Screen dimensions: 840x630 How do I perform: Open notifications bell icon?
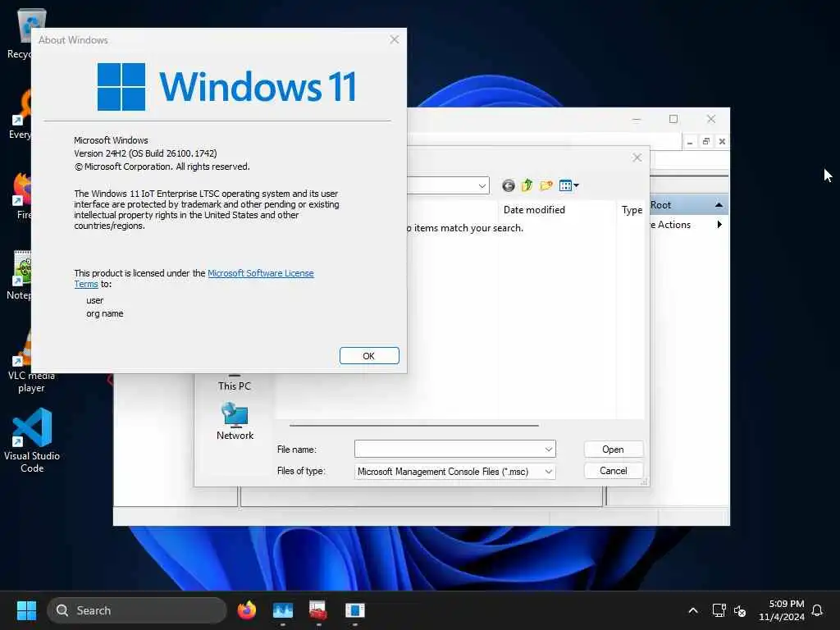(x=818, y=610)
